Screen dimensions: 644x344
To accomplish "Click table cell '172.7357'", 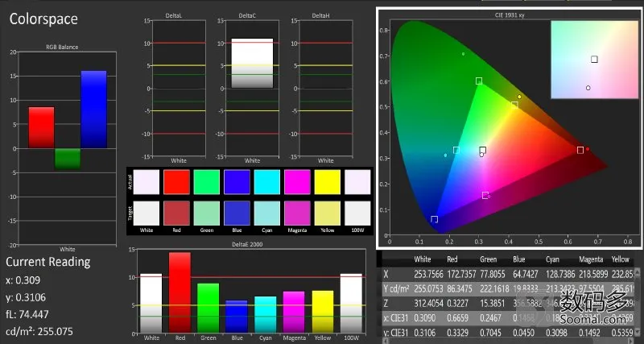I will tap(460, 274).
